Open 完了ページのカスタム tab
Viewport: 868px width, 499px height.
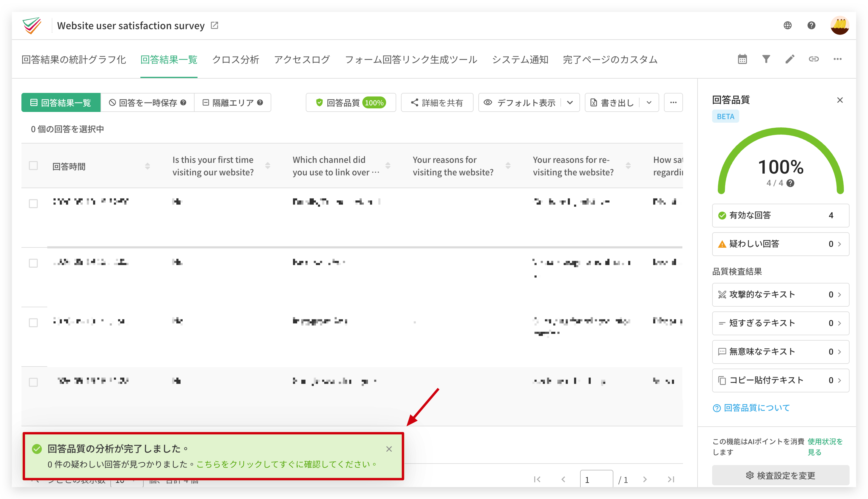[610, 60]
